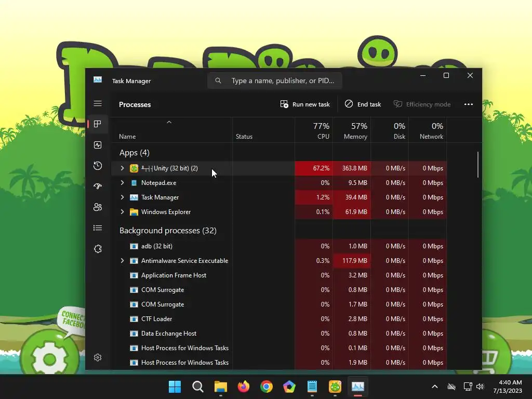
Task: Open the Performance page in sidebar
Action: click(98, 145)
